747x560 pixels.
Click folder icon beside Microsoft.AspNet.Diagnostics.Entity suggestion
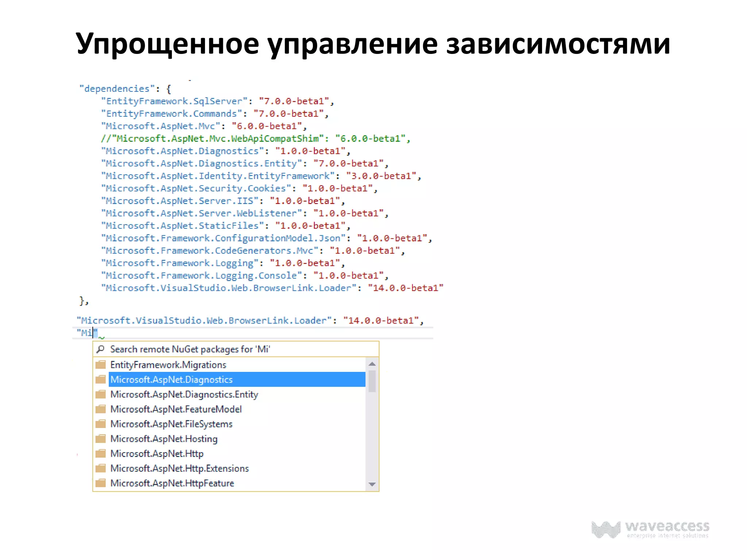pos(101,394)
